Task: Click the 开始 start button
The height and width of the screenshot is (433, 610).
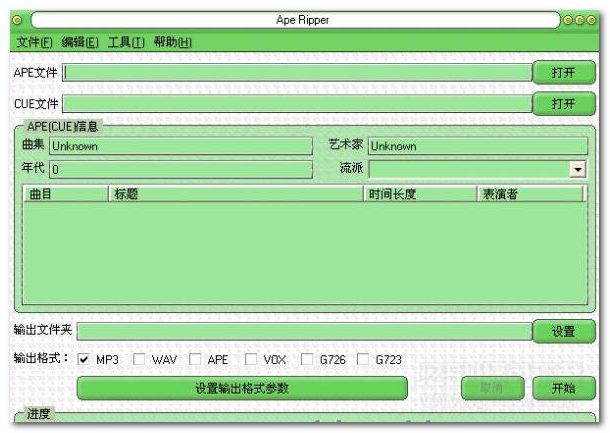Action: pyautogui.click(x=564, y=388)
